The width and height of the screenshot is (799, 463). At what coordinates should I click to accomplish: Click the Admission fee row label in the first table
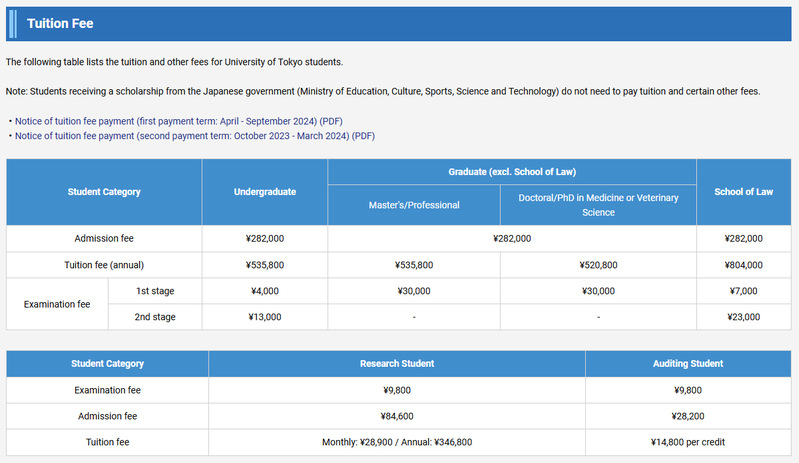[x=104, y=238]
